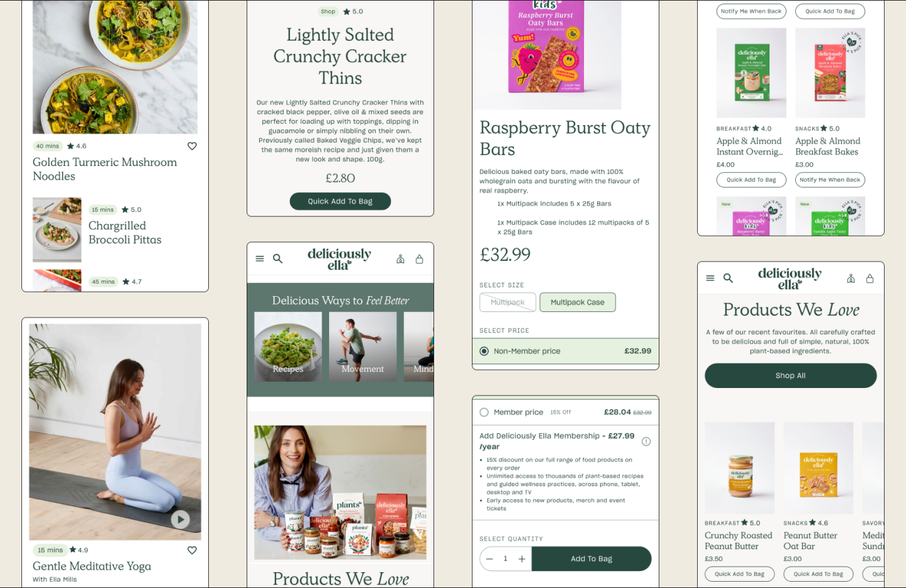Open shopping bag in Products We Love screen
Viewport: 906px width, 588px height.
pos(870,278)
